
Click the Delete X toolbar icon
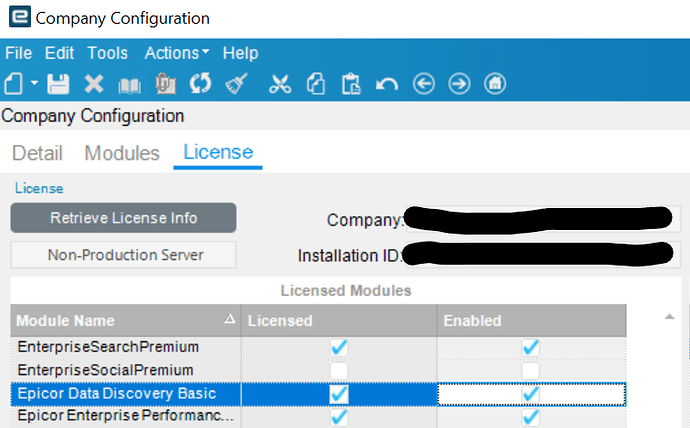click(x=94, y=84)
